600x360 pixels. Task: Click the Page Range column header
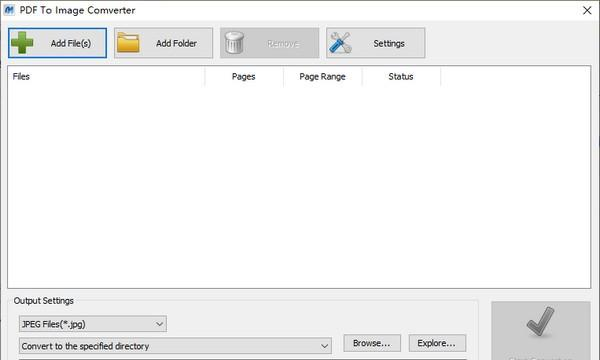(x=323, y=77)
